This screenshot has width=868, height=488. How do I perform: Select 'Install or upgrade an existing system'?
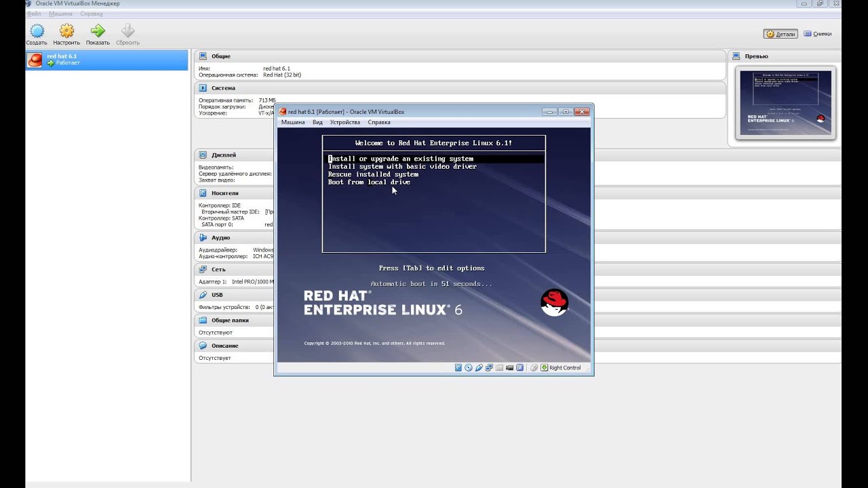pos(401,159)
